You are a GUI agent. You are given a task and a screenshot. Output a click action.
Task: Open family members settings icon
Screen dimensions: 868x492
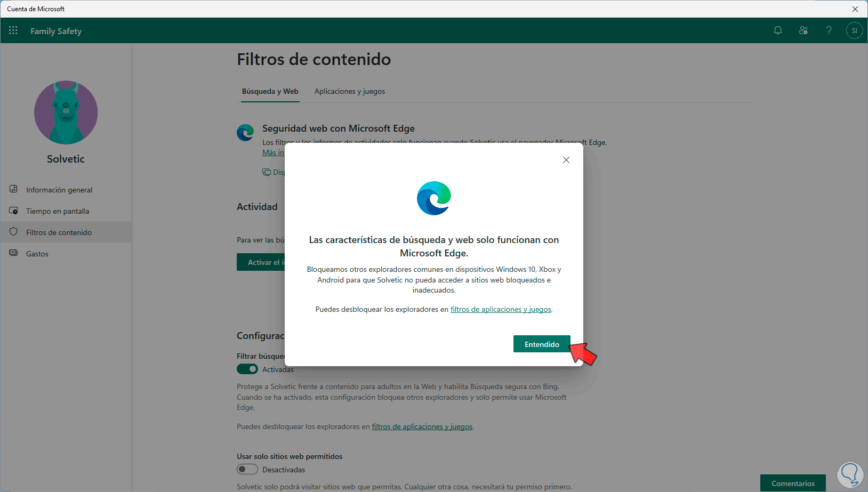[x=803, y=30]
